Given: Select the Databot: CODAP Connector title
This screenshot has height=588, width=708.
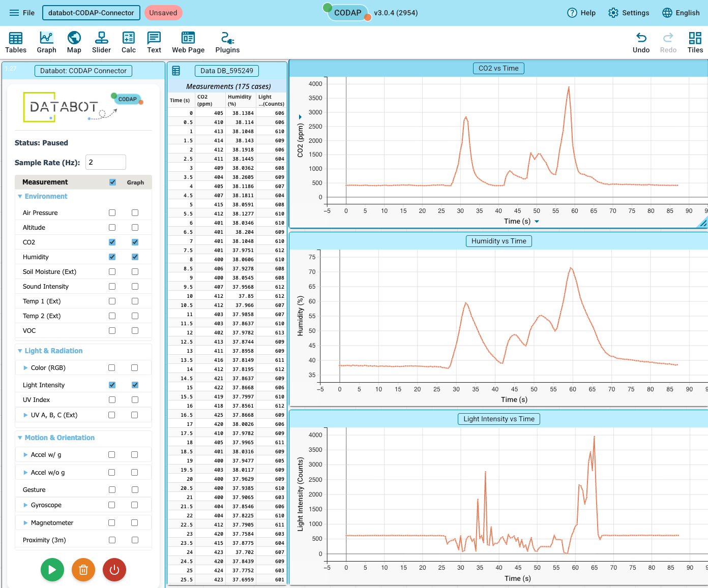Looking at the screenshot, I should 83,71.
